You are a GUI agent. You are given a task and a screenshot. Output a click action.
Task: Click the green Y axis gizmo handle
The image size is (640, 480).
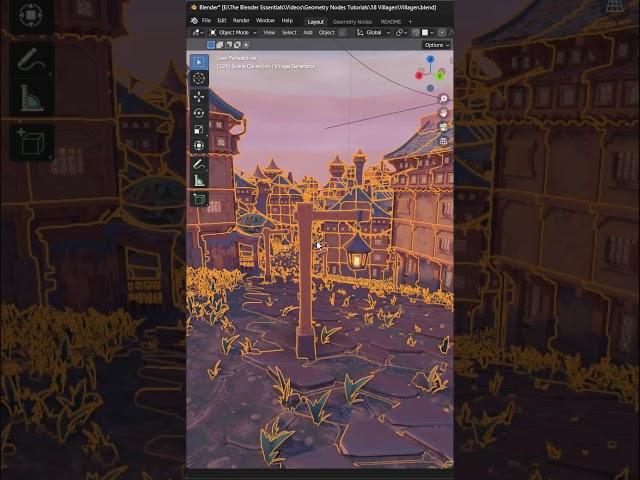pyautogui.click(x=440, y=76)
